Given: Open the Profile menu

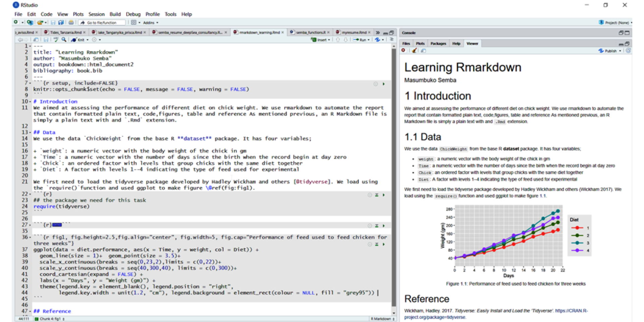Looking at the screenshot, I should click(x=152, y=14).
